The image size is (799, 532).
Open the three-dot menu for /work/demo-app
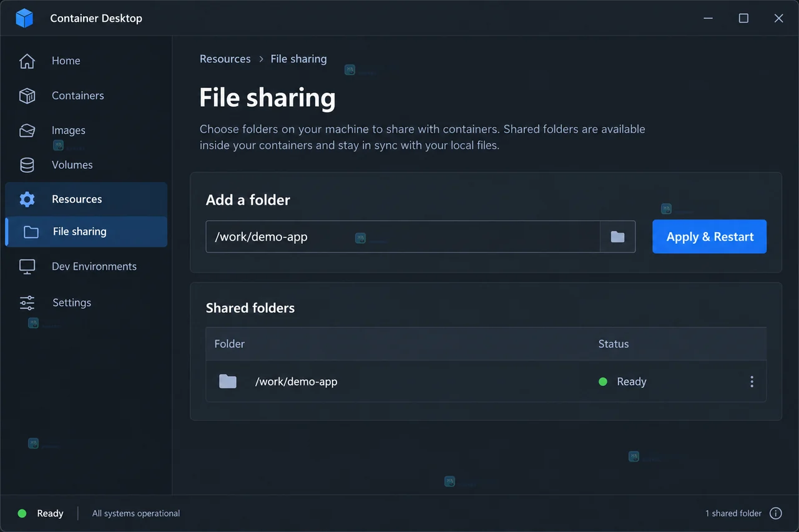pos(752,381)
